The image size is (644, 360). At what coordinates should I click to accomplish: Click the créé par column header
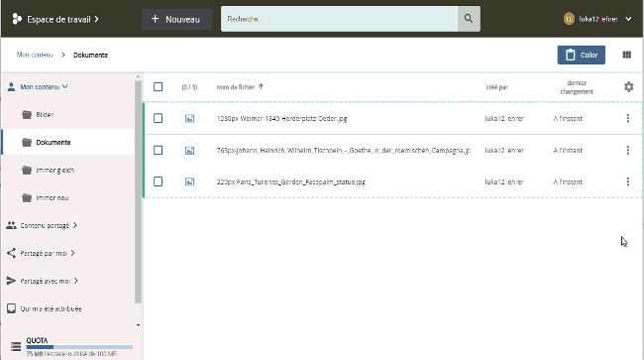497,87
